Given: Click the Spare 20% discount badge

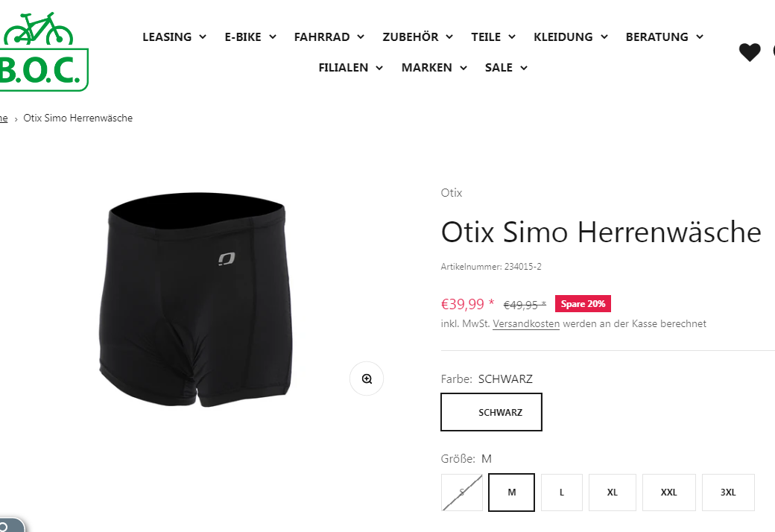Looking at the screenshot, I should (583, 303).
